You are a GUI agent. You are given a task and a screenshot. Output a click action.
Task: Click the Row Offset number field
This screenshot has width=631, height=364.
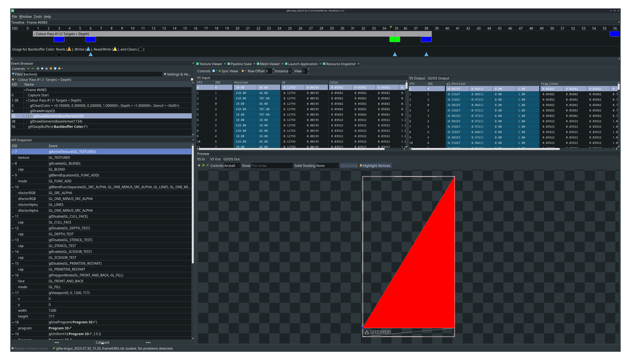point(268,71)
